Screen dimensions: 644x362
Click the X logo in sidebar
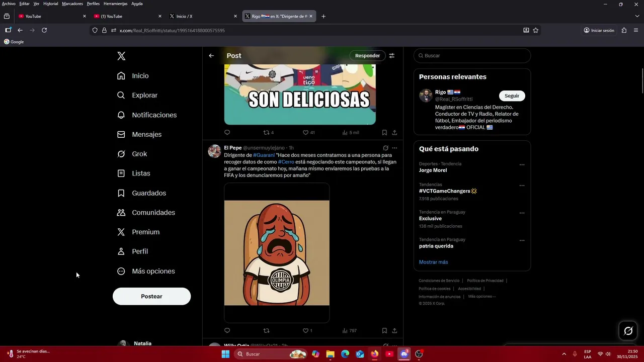click(121, 56)
